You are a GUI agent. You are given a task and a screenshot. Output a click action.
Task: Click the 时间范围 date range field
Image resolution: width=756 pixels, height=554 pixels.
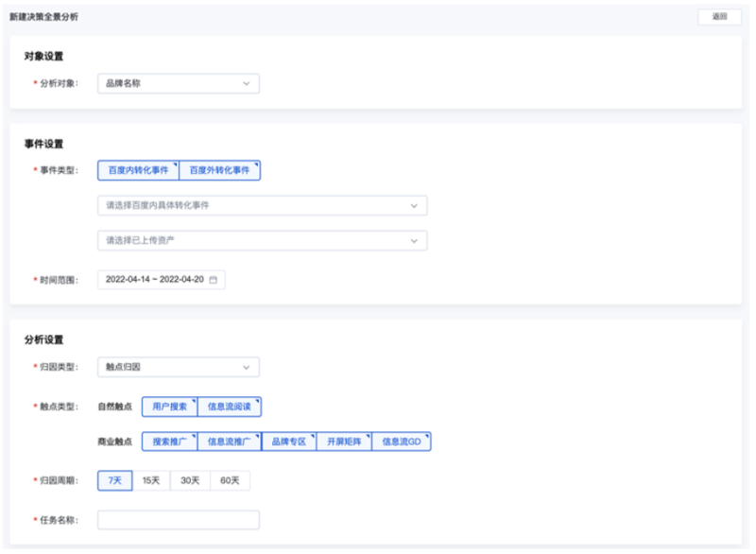(156, 280)
